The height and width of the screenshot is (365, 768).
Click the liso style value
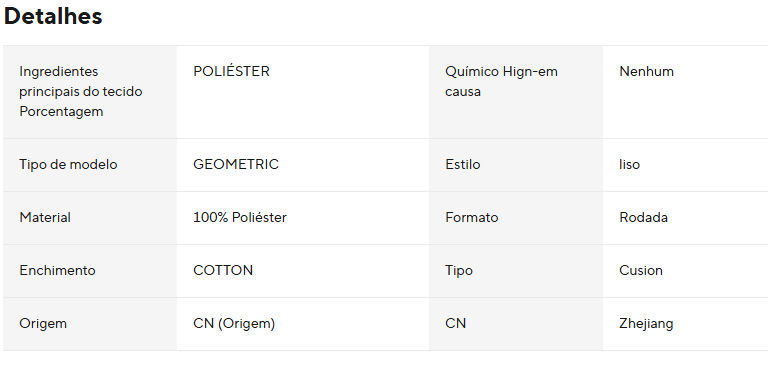(x=629, y=165)
